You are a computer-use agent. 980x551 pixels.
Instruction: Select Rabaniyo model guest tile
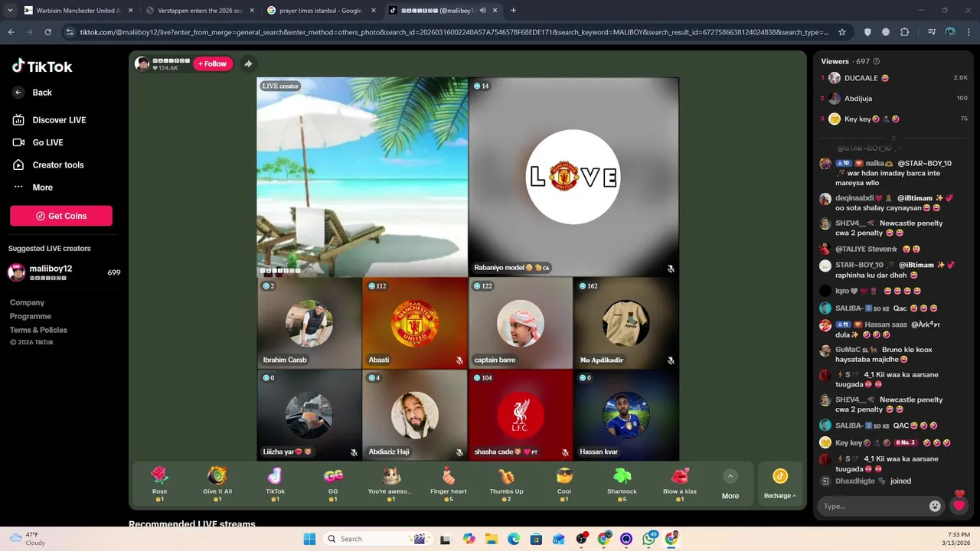[573, 177]
